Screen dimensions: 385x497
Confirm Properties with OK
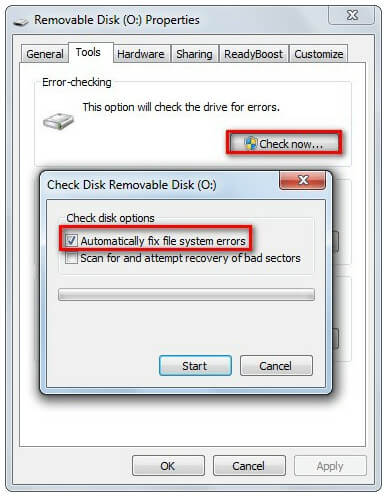pyautogui.click(x=168, y=465)
